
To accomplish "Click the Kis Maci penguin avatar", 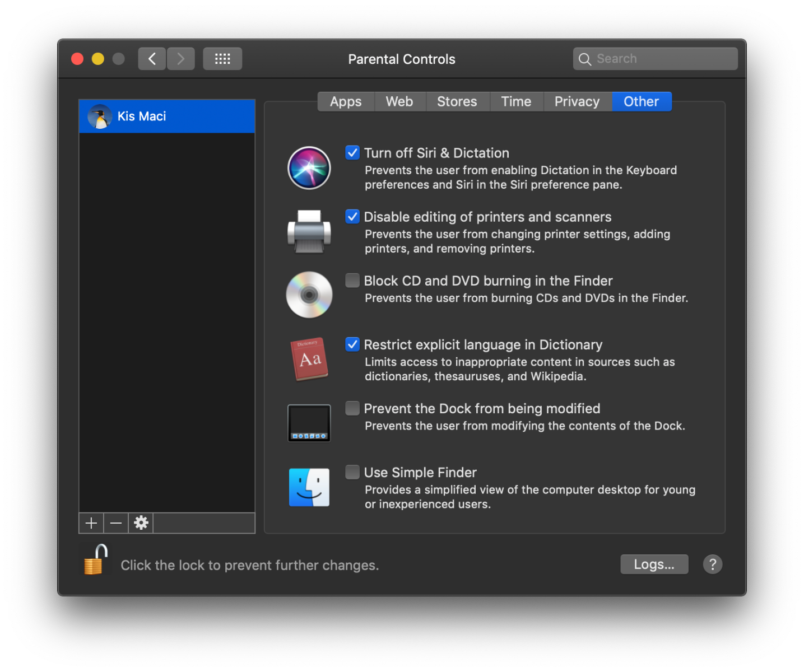I will coord(100,116).
